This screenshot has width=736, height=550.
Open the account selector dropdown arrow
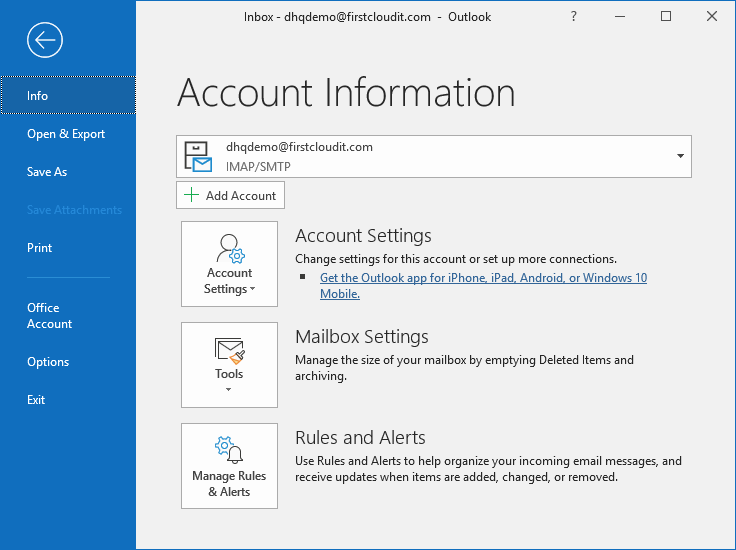click(x=680, y=156)
